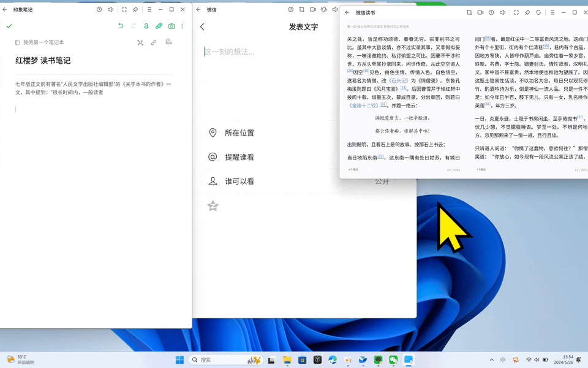Start screen recording from the 微信 title bar

313,9
